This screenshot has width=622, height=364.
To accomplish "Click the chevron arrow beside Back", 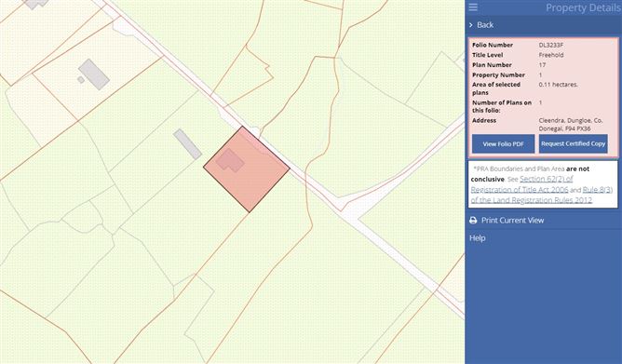I will point(471,25).
